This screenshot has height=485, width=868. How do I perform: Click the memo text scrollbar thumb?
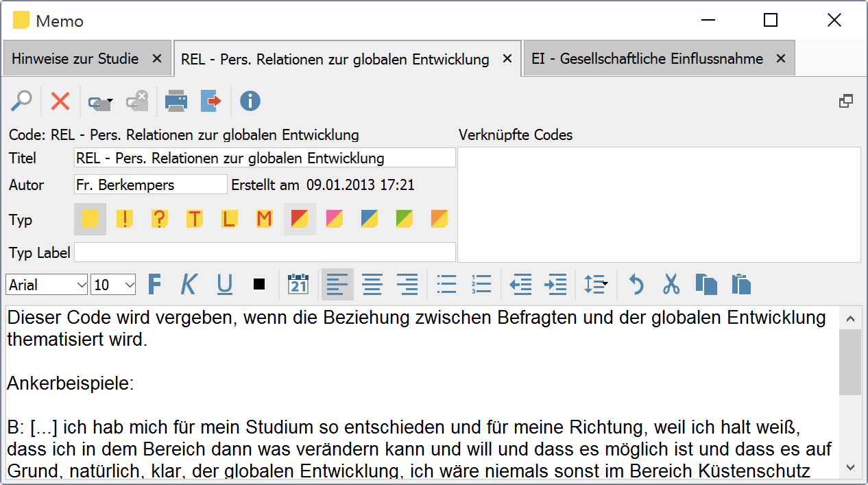click(x=850, y=362)
